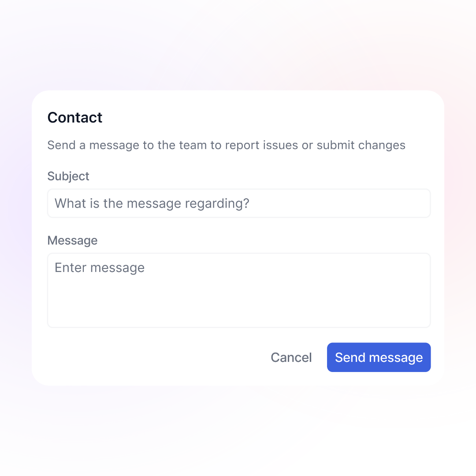Select the Contact dialog heading

click(x=74, y=118)
